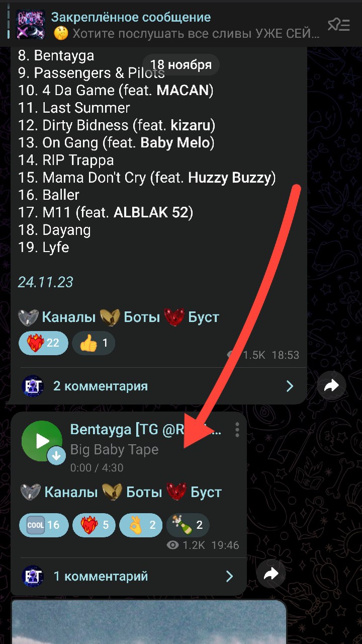
Task: Forward the Bentayga audio post
Action: 271,574
